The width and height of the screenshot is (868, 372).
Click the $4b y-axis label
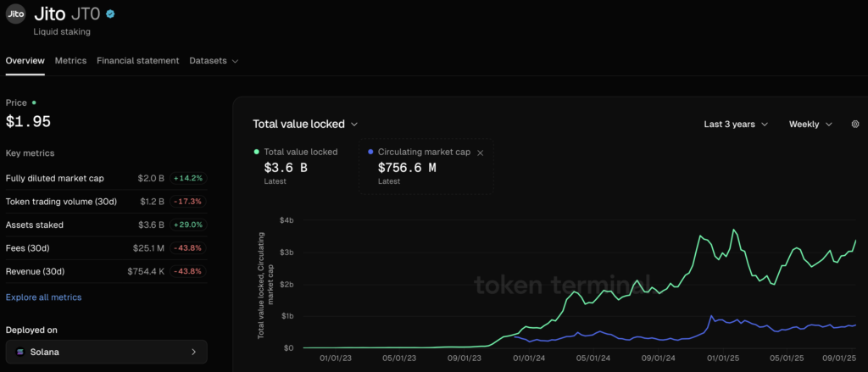[285, 220]
